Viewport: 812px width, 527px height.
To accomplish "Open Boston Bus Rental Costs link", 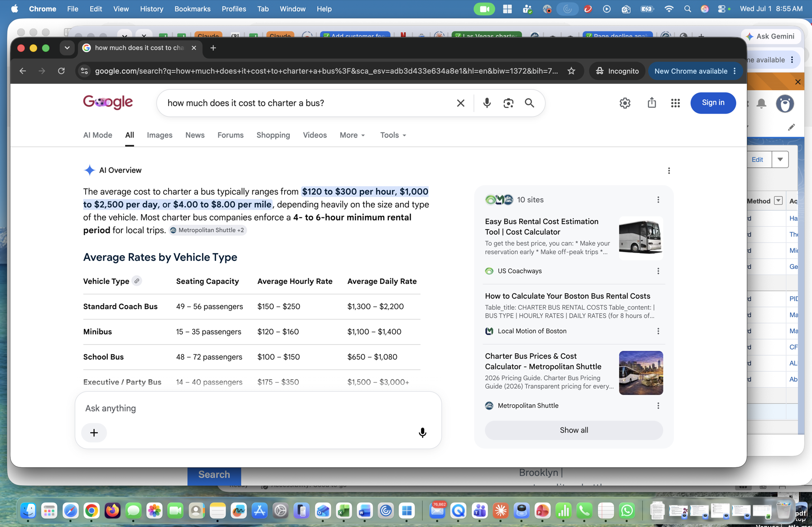I will point(567,296).
